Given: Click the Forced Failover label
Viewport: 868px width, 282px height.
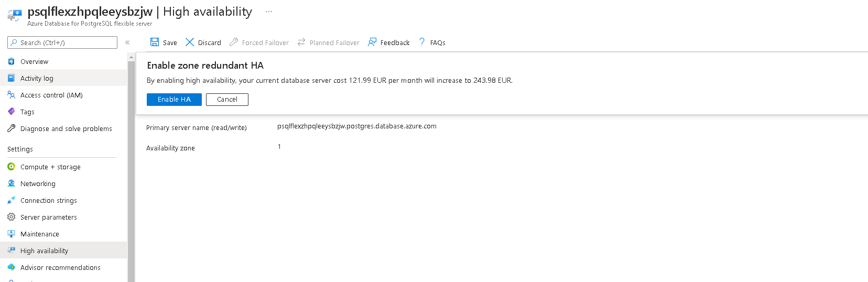Looking at the screenshot, I should pyautogui.click(x=265, y=43).
